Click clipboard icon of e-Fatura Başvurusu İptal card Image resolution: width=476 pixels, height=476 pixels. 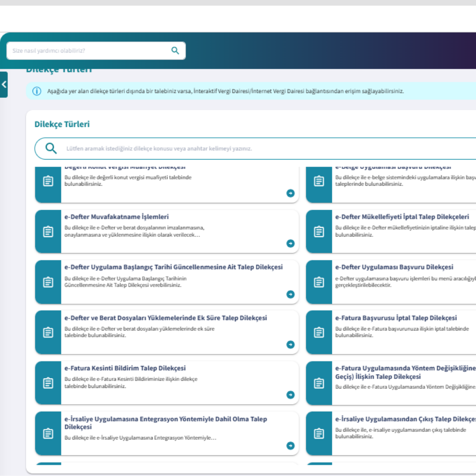[319, 332]
